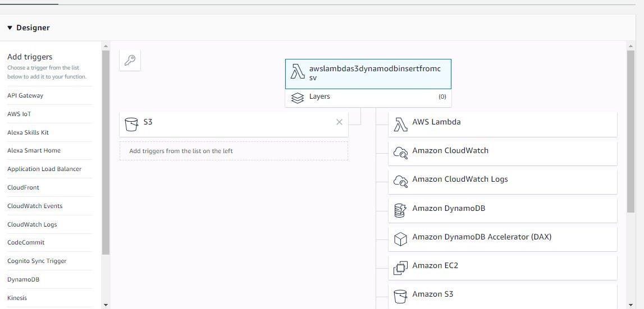
Task: Click the DynamoDB Accelerator (DAX) cube icon
Action: point(400,239)
